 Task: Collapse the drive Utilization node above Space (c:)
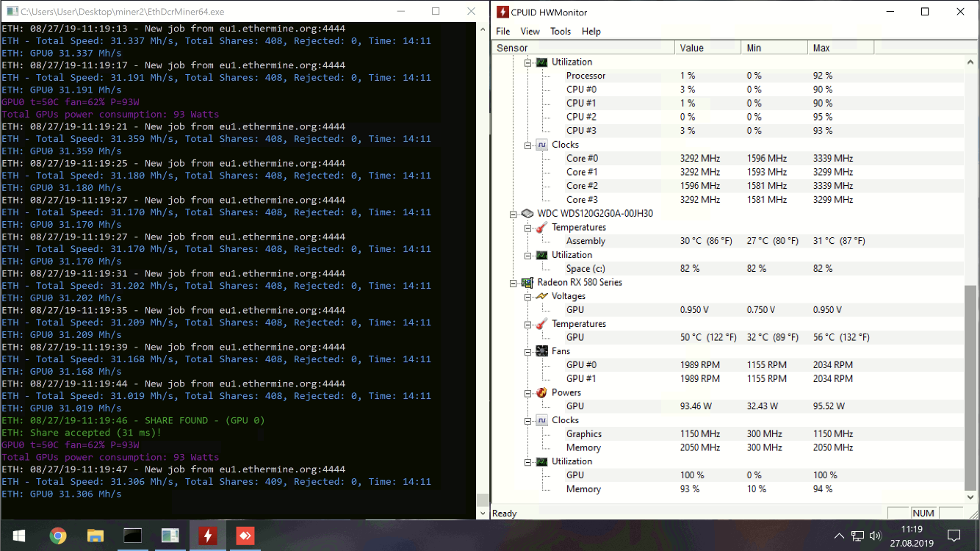click(527, 256)
